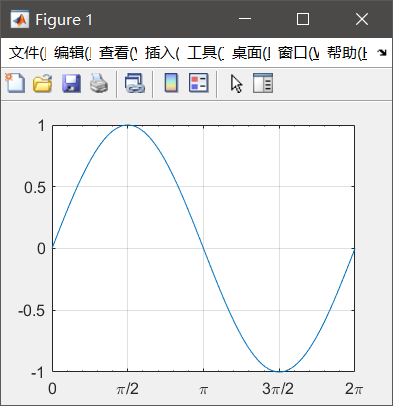Open the 桌面 (Desktop) menu

pyautogui.click(x=251, y=53)
